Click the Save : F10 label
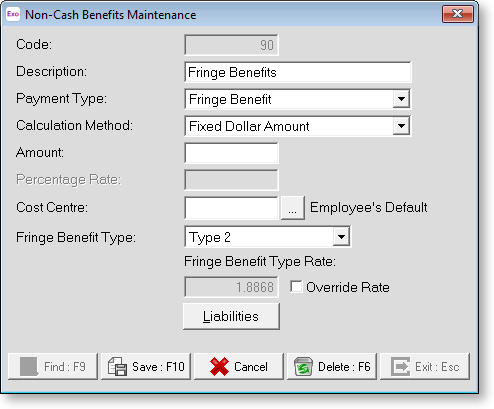Screen dimensions: 494x409 [x=158, y=367]
